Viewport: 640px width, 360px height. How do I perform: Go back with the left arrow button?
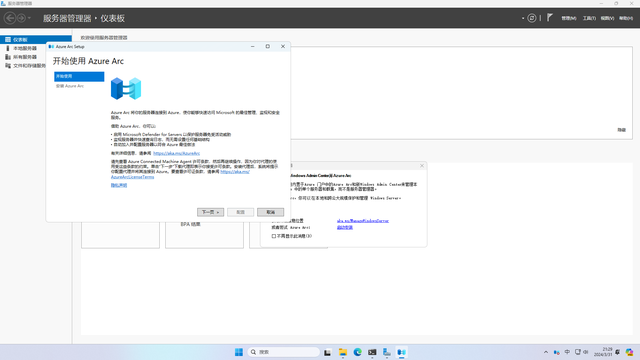pos(10,18)
